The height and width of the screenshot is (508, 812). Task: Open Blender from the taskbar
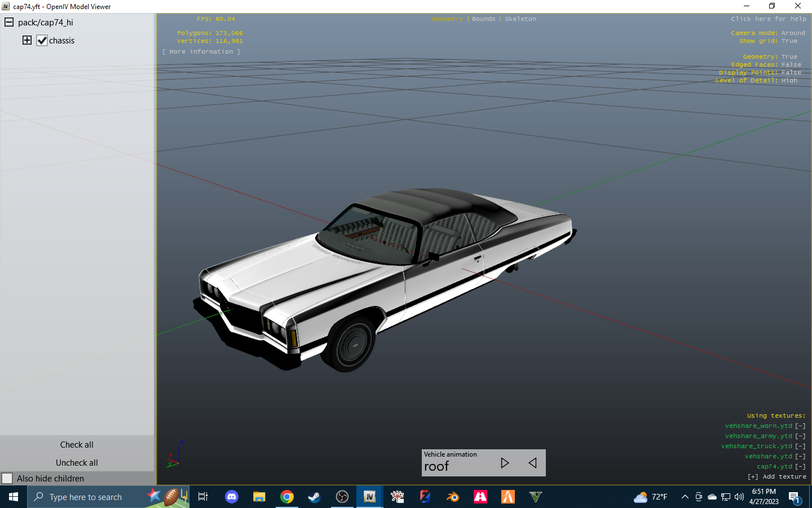[x=452, y=497]
